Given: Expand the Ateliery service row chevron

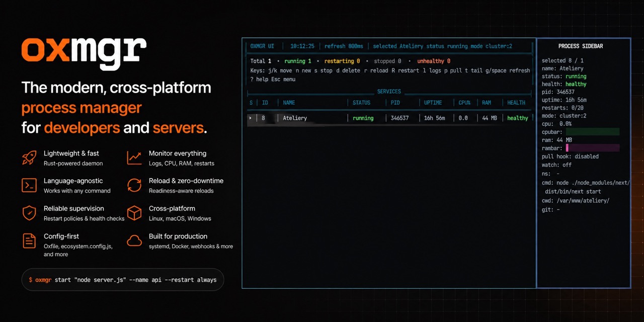Looking at the screenshot, I should coord(250,118).
